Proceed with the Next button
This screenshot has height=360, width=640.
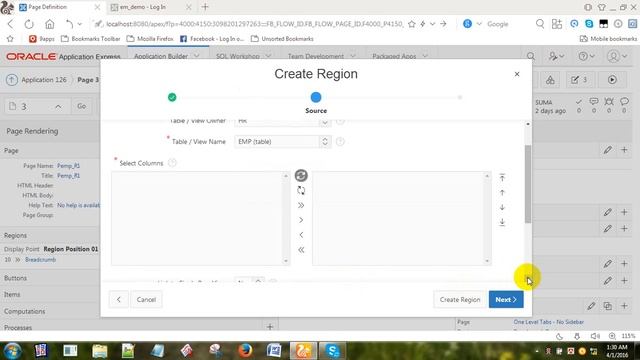[x=506, y=300]
